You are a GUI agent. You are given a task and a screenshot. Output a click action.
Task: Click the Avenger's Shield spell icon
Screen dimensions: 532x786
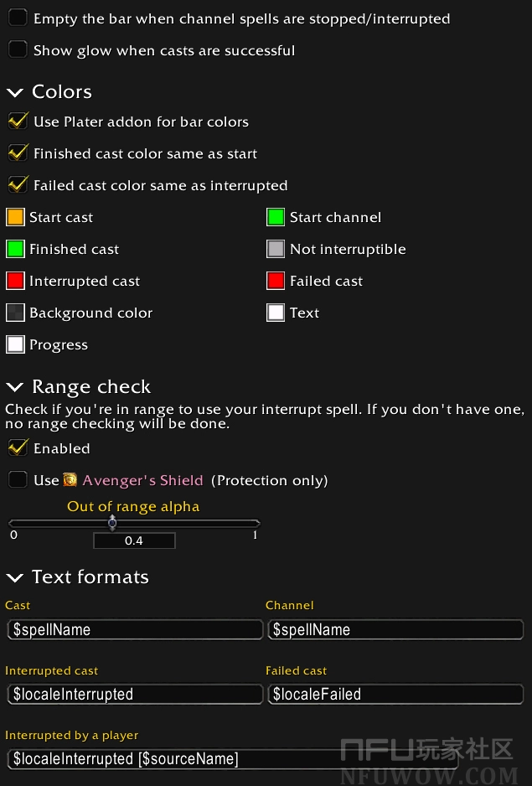[70, 480]
